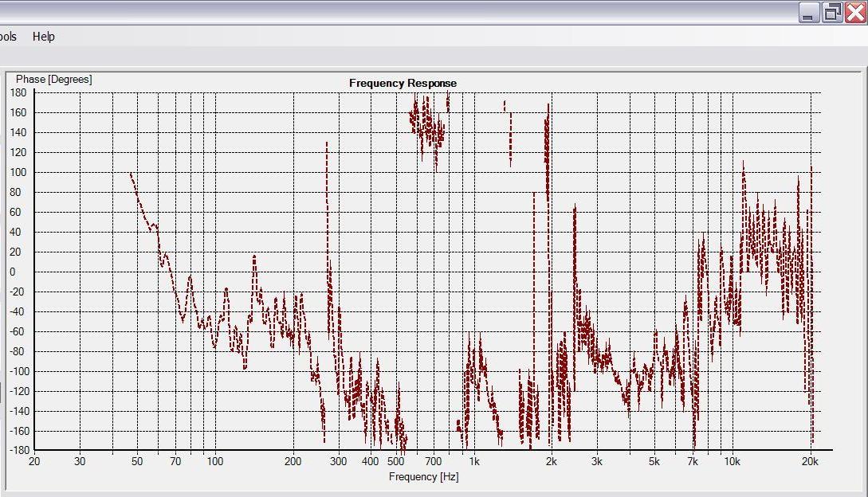Click the 5k frequency axis tick label
Image resolution: width=868 pixels, height=497 pixels.
654,461
